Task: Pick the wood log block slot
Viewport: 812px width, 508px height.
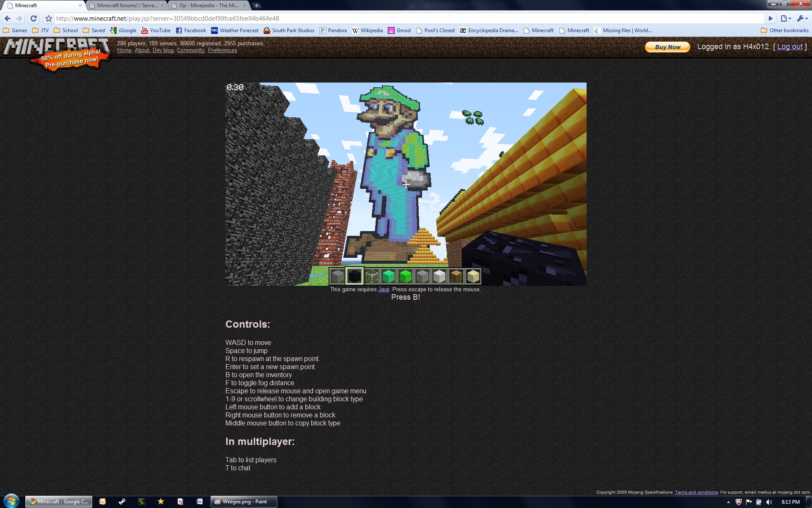Action: tap(456, 276)
